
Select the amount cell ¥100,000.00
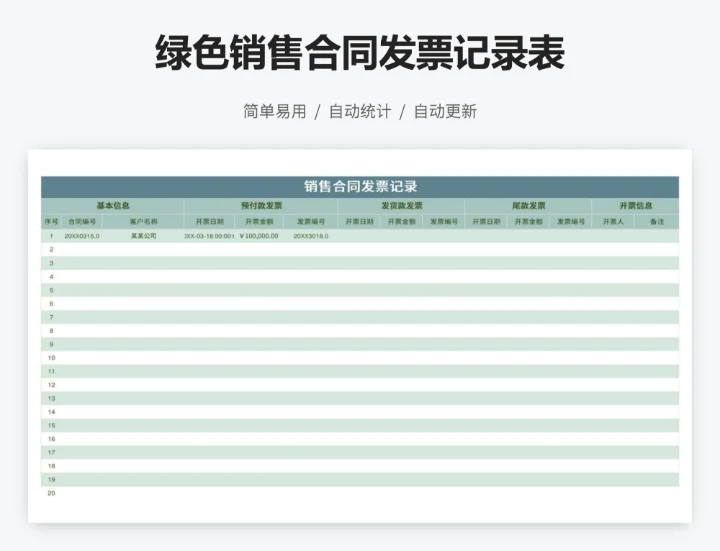click(x=259, y=236)
